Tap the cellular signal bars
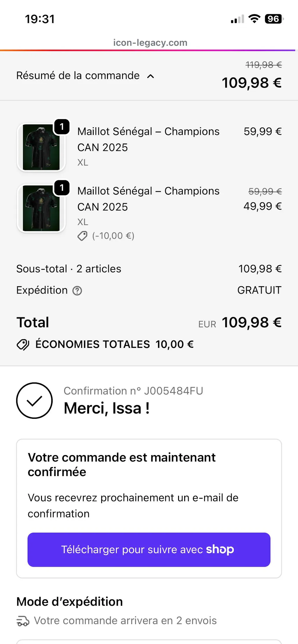Viewport: 298px width, 644px height. point(237,19)
